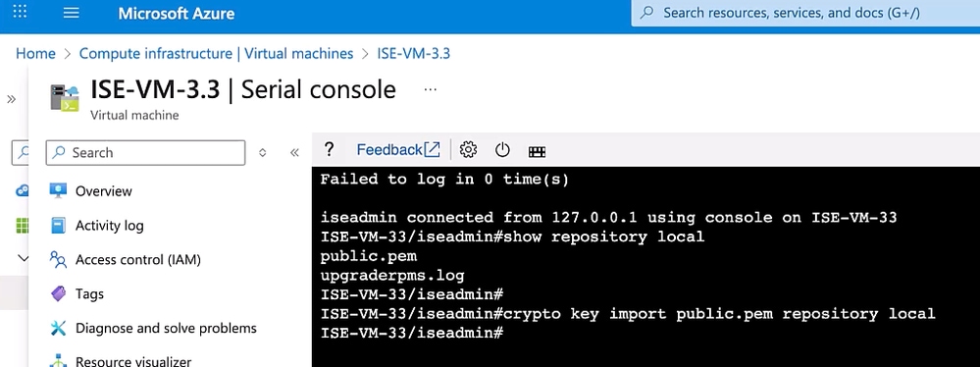Open the Activity log menu item
Screen dimensions: 980x367
click(109, 225)
